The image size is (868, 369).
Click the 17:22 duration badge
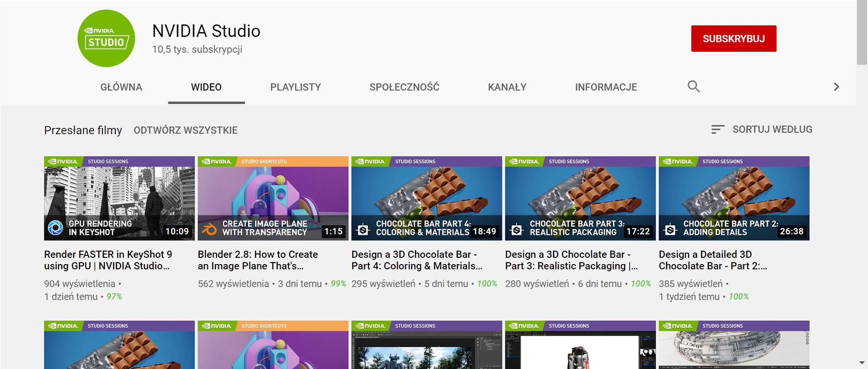(x=638, y=231)
